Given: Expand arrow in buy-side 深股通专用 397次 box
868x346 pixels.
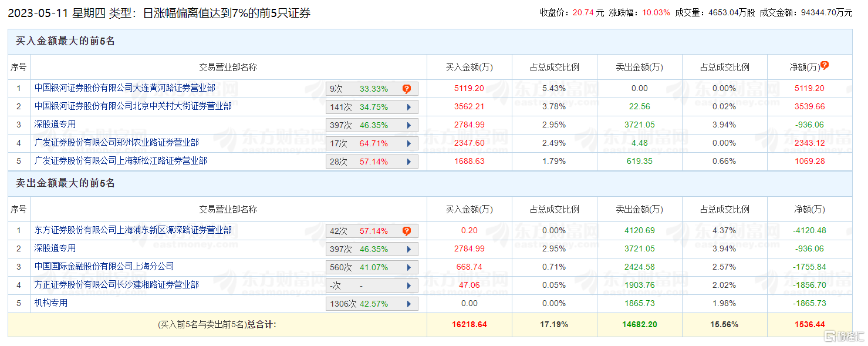Looking at the screenshot, I should [408, 125].
